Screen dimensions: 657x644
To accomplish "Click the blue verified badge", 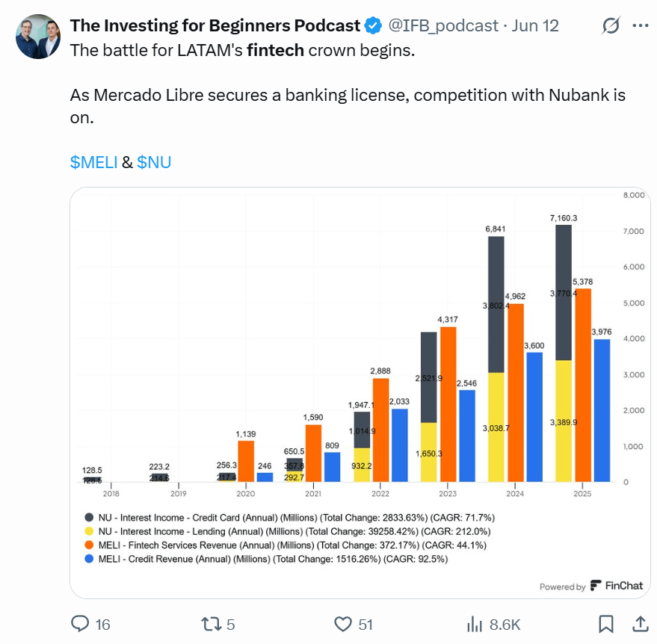I will click(x=374, y=26).
